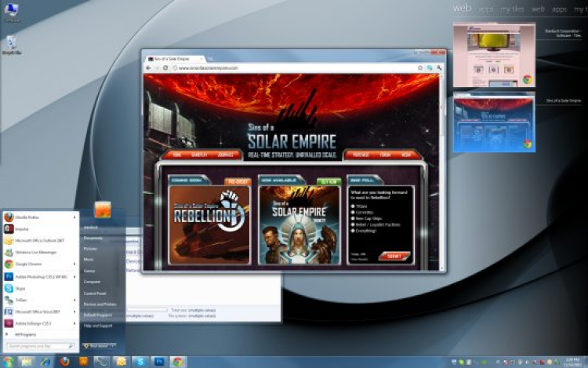588x368 pixels.
Task: Open the Windows Start orb
Action: tap(8, 362)
